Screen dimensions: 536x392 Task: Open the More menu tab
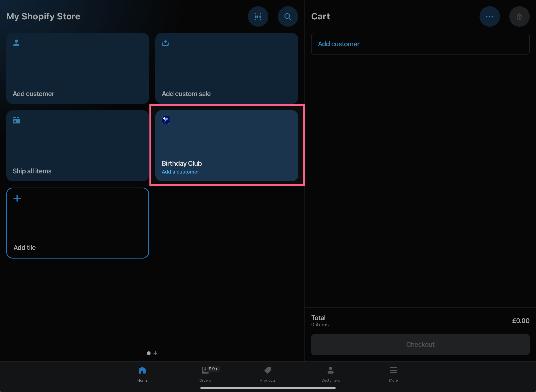pyautogui.click(x=393, y=374)
